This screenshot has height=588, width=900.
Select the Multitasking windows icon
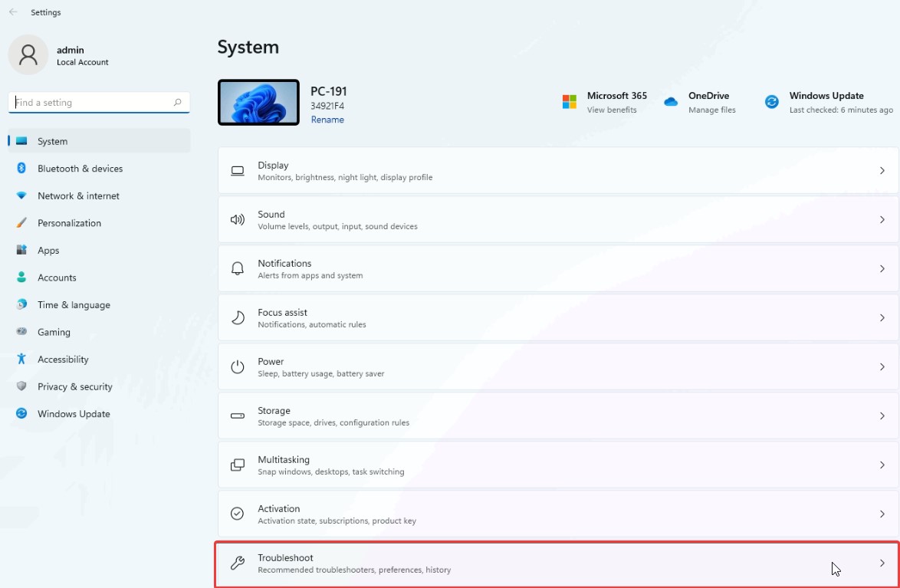click(x=238, y=464)
